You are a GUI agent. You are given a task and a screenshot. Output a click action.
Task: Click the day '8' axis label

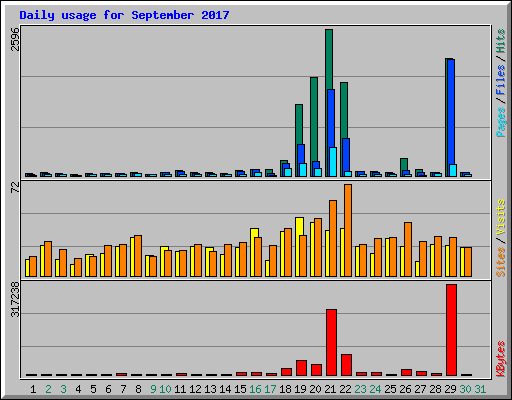pos(138,389)
